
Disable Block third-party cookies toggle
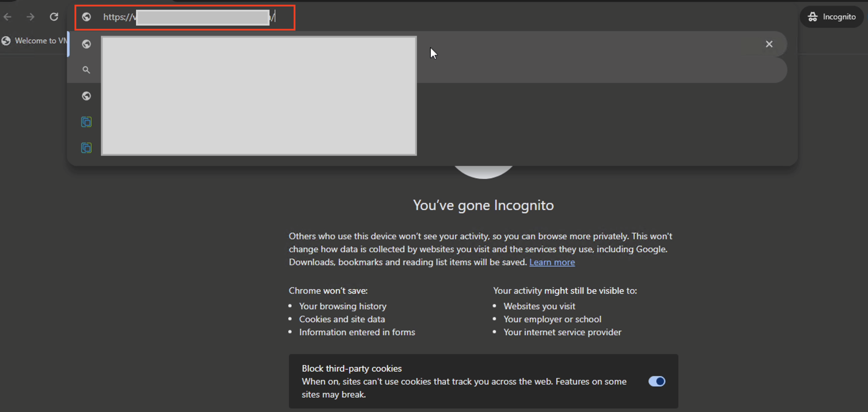657,381
